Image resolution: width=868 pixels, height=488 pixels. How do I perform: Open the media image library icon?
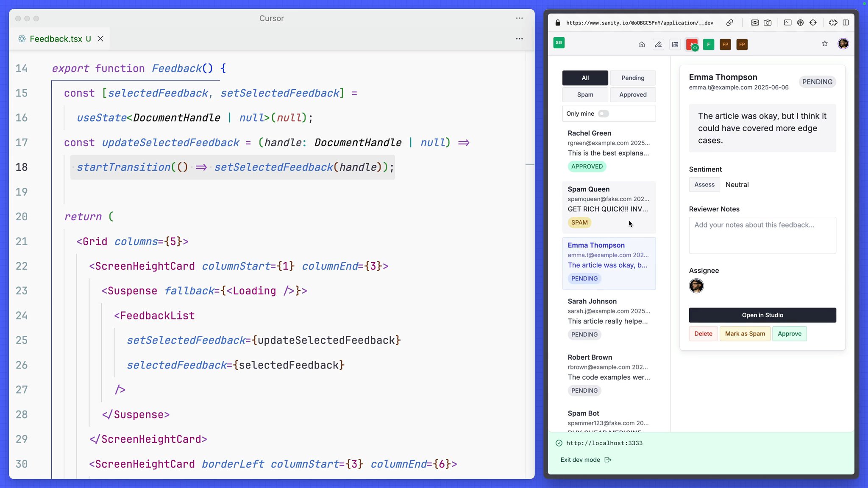[675, 44]
